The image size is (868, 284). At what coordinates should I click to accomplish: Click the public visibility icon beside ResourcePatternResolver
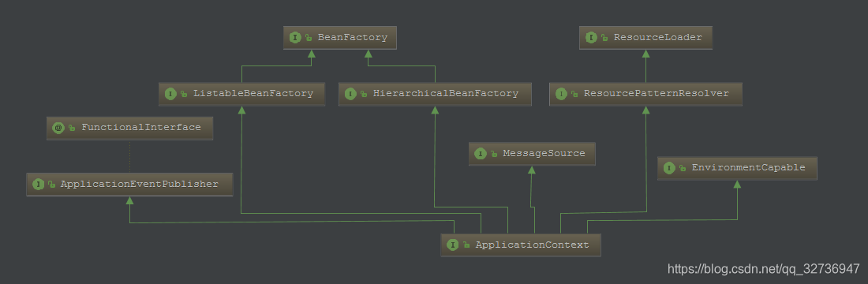[574, 95]
